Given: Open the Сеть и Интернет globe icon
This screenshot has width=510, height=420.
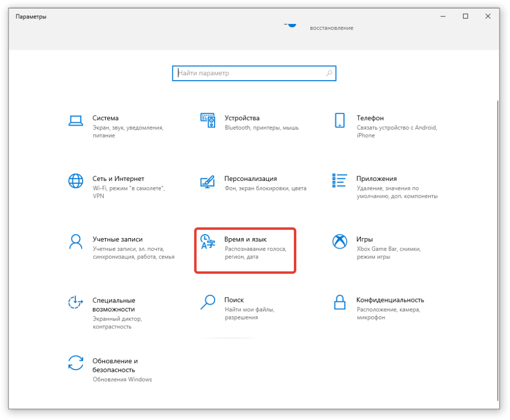Looking at the screenshot, I should pyautogui.click(x=75, y=181).
